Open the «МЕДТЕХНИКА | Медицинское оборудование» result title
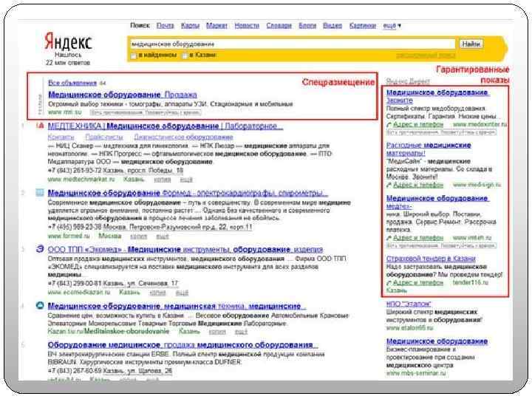Image resolution: width=532 pixels, height=399 pixels. tap(166, 126)
